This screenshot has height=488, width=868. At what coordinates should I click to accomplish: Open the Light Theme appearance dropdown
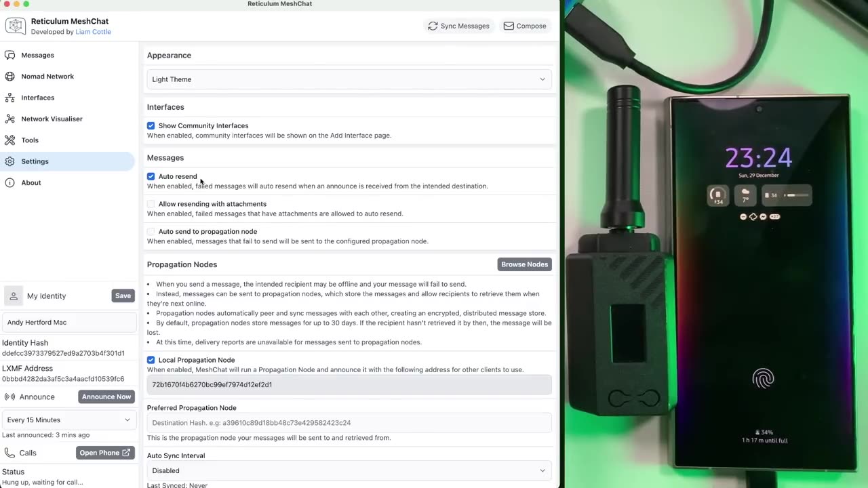[x=349, y=79]
